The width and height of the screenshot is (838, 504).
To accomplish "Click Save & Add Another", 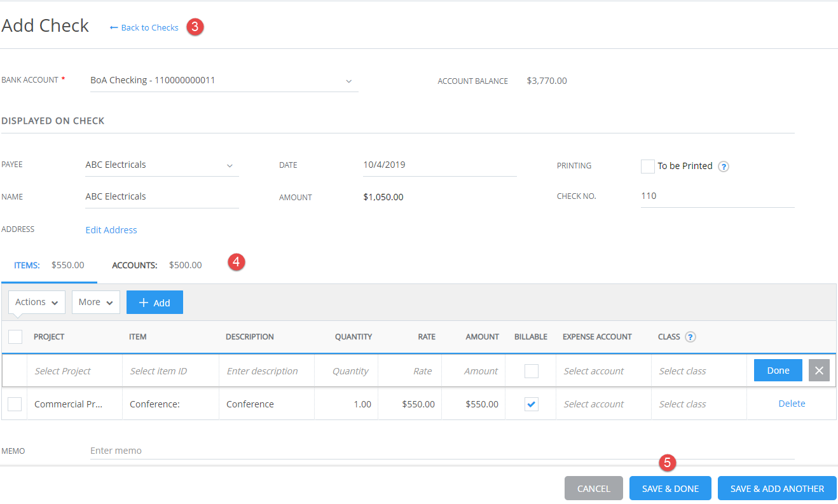I will click(777, 489).
